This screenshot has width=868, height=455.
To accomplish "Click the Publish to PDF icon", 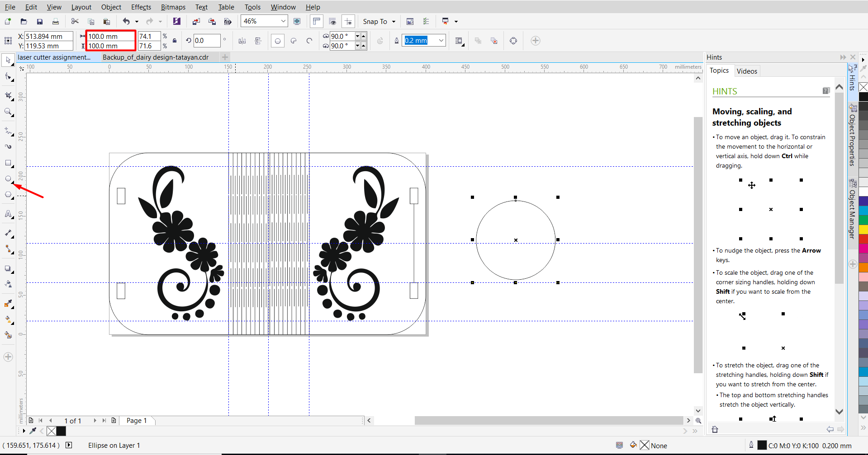I will [x=228, y=21].
